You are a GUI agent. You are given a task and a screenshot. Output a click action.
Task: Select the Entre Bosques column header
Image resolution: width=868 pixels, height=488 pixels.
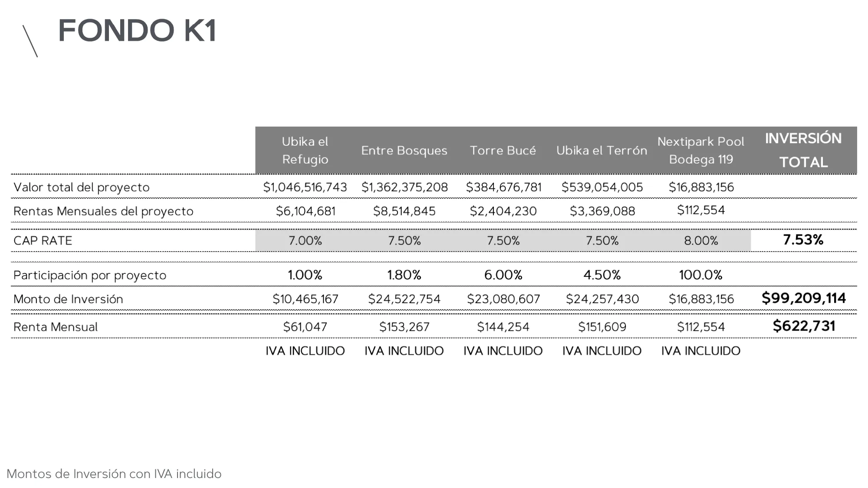404,151
